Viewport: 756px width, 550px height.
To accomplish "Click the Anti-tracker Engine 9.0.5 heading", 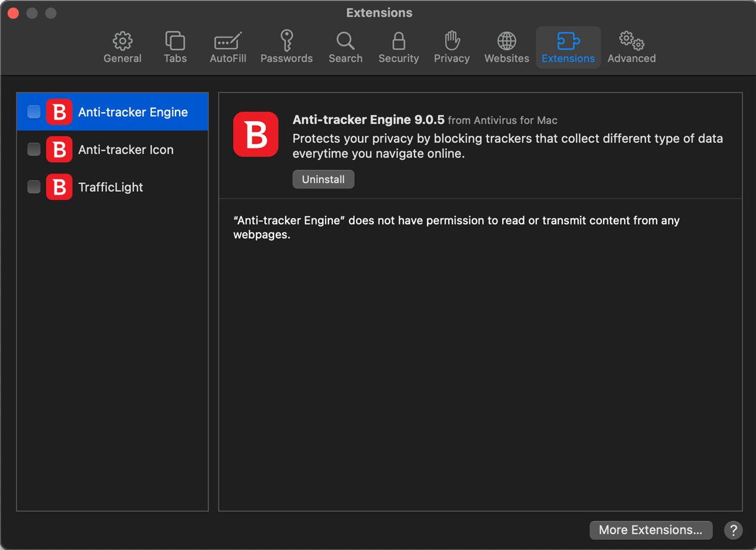I will [x=369, y=120].
